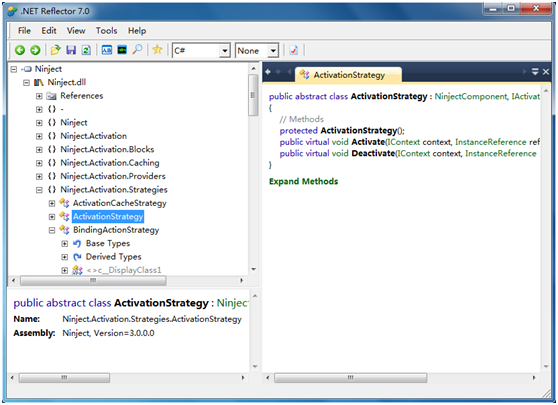
Task: Select the highlighted ActivationStrategy tree item
Action: pos(108,216)
